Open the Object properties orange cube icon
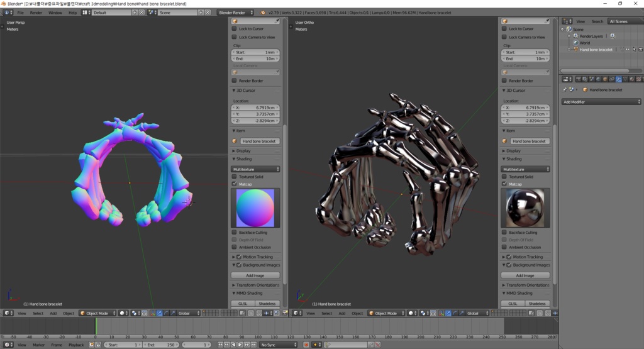 tap(605, 79)
